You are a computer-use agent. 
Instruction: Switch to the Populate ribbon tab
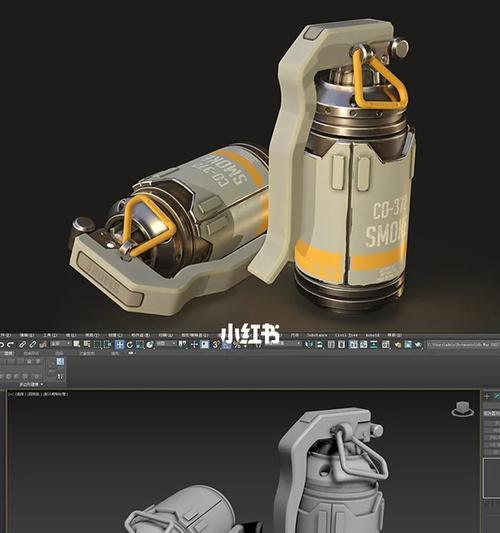[115, 353]
